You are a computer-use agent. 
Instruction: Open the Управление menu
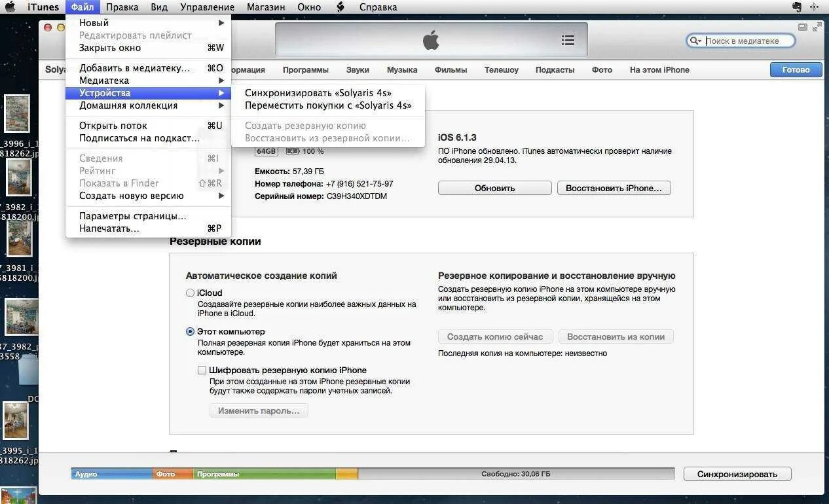[207, 7]
